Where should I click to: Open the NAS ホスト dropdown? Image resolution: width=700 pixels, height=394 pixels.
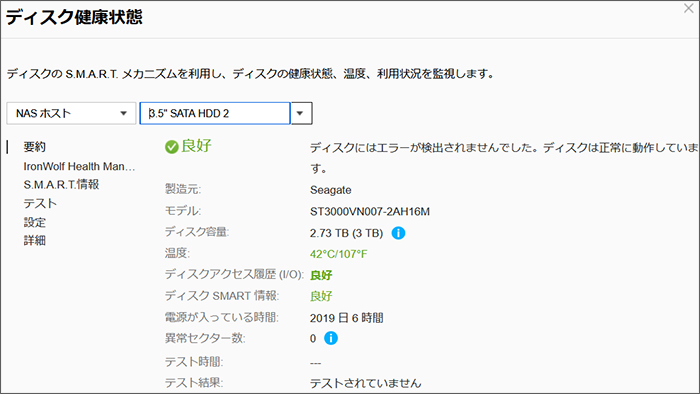(x=71, y=113)
